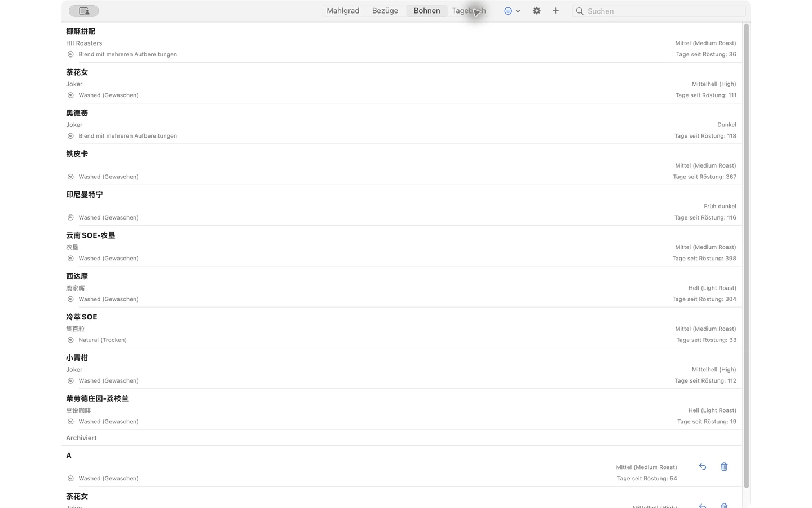Screen dimensions: 812x508
Task: Click the Natural (Trocken) processing label
Action: click(103, 340)
